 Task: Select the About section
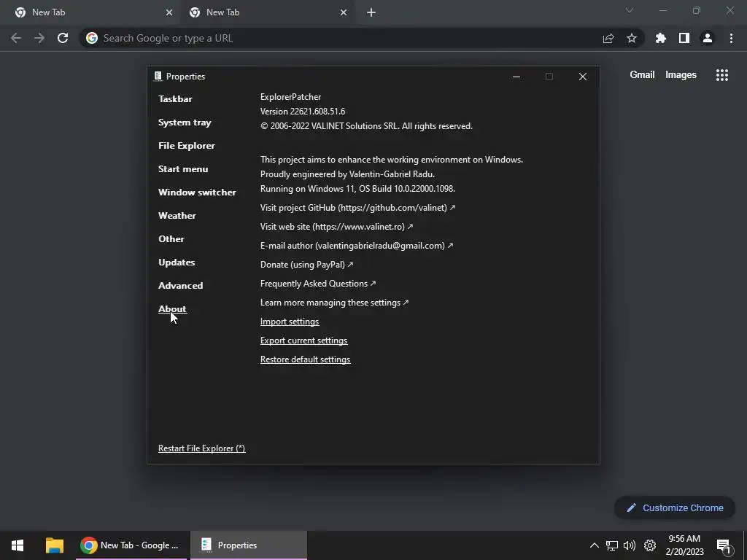[172, 309]
